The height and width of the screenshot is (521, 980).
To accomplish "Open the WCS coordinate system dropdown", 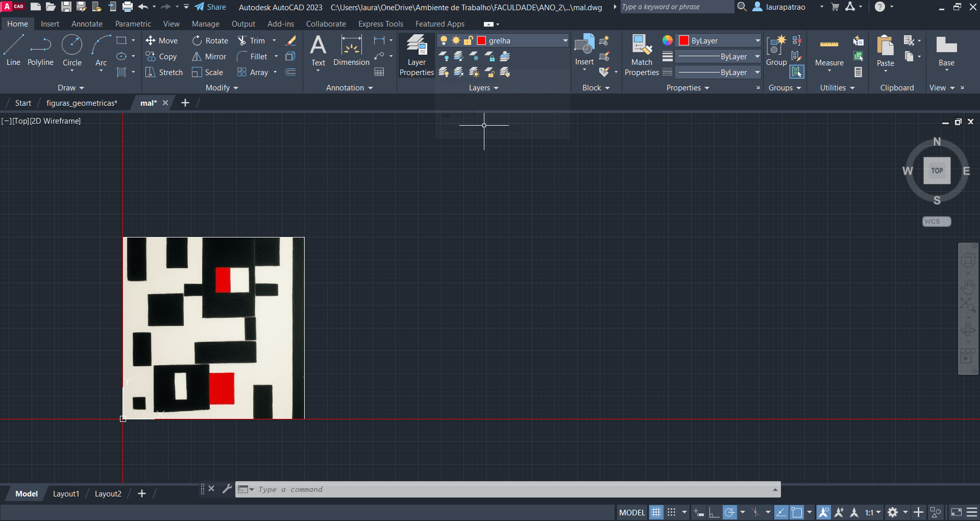I will click(x=937, y=222).
